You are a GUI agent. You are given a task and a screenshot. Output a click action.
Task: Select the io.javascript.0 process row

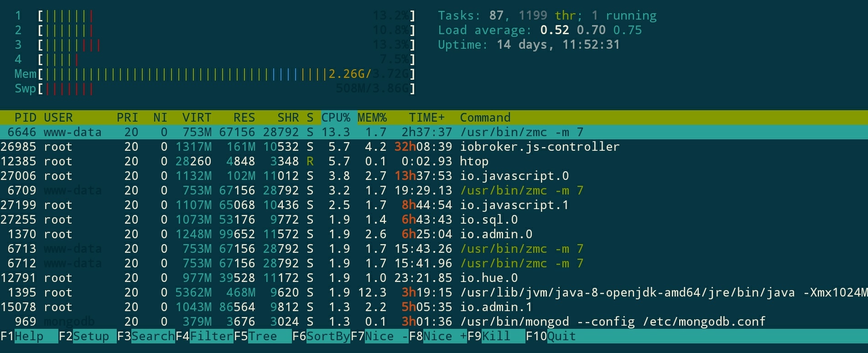434,176
